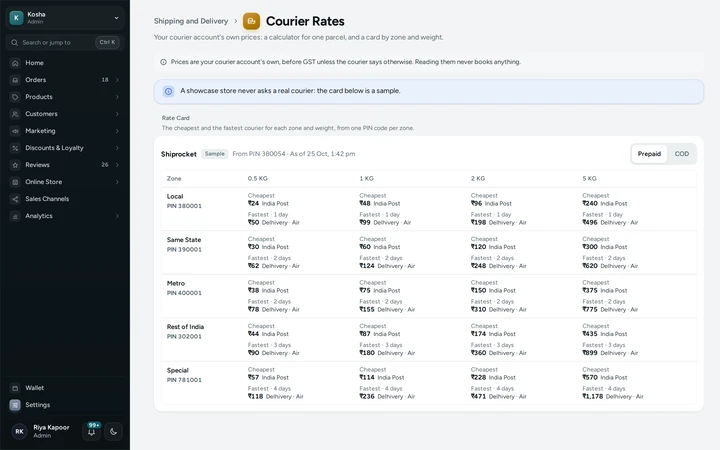Click the Courier Rates truck icon

[x=251, y=21]
